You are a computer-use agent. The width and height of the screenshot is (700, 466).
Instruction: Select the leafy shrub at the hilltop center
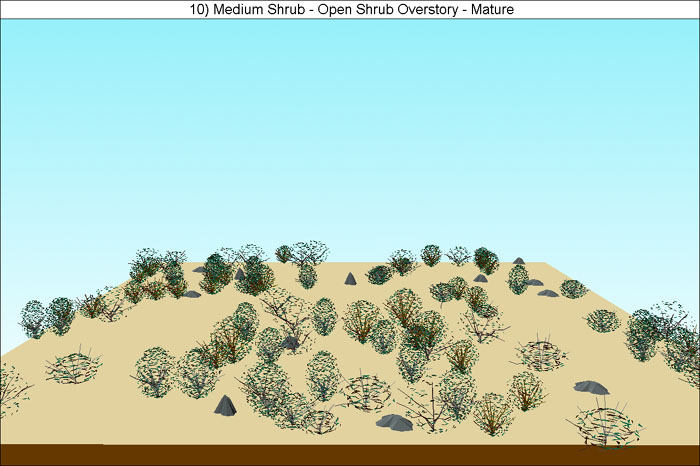pyautogui.click(x=307, y=274)
